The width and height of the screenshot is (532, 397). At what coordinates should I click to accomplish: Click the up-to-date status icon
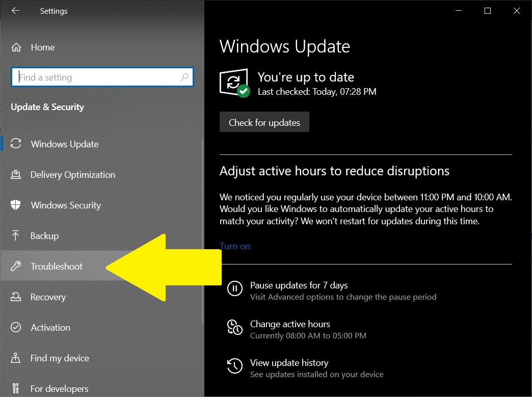(x=234, y=83)
